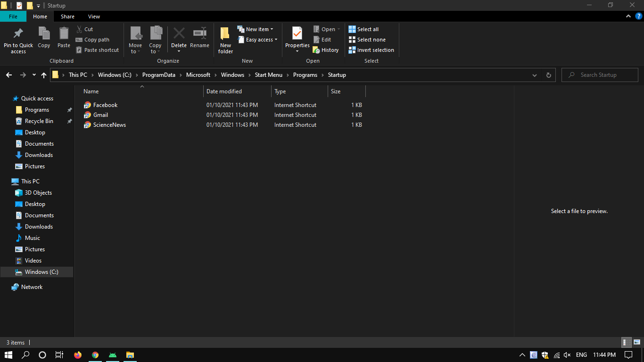Open the Windows Start menu
The image size is (644, 362).
tap(8, 355)
